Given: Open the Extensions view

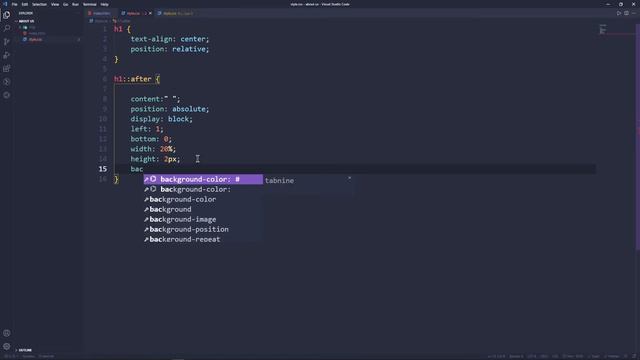Looking at the screenshot, I should pos(7,69).
